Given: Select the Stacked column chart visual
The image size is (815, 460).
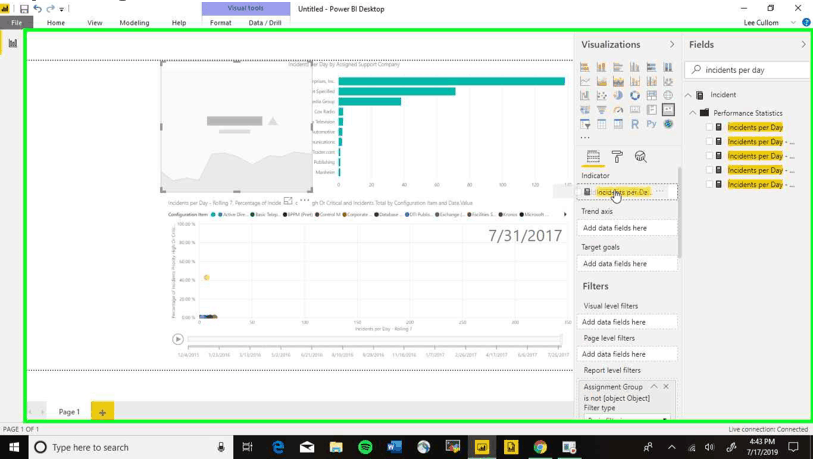Looking at the screenshot, I should (601, 67).
